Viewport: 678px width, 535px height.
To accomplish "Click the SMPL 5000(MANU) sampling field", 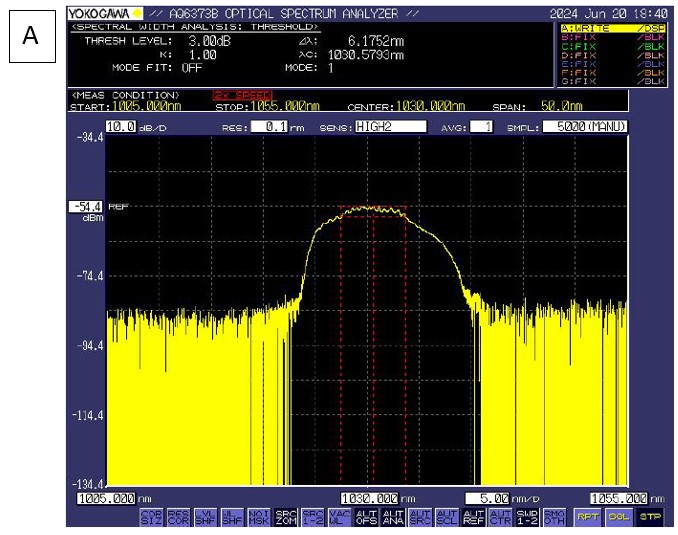I will pyautogui.click(x=585, y=127).
